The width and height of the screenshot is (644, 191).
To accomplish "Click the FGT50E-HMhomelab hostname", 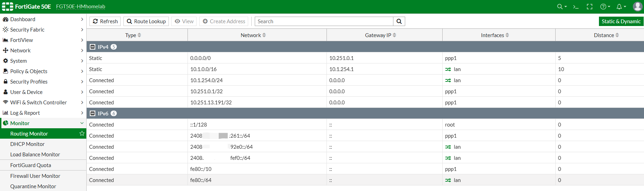I will (x=80, y=7).
